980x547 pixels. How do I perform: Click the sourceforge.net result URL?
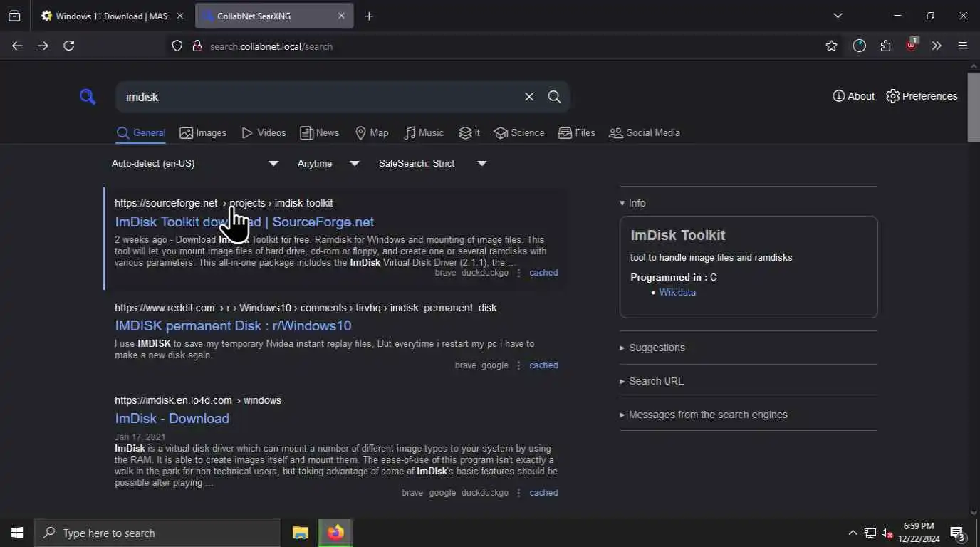(x=224, y=203)
